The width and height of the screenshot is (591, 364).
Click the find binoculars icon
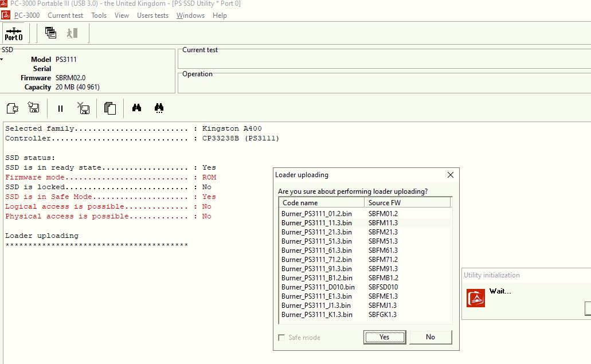(136, 108)
